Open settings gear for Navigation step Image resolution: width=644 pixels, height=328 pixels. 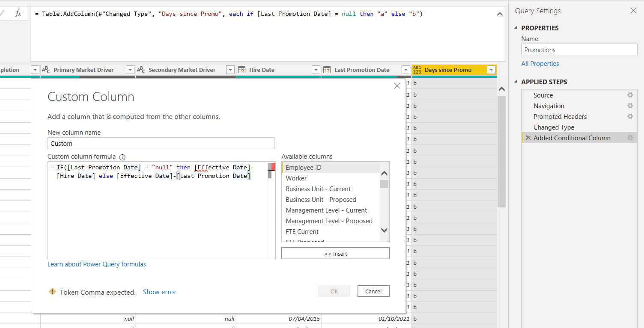[630, 106]
